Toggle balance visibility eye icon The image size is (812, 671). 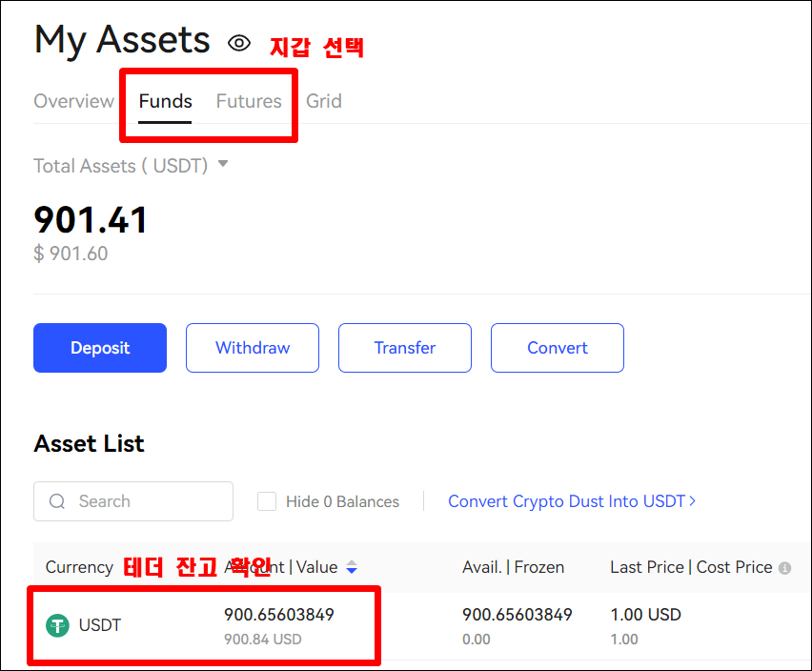tap(238, 43)
